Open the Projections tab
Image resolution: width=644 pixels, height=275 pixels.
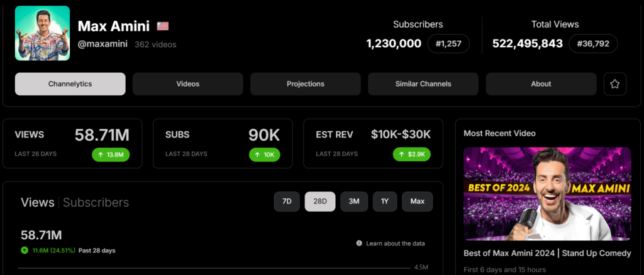(306, 84)
